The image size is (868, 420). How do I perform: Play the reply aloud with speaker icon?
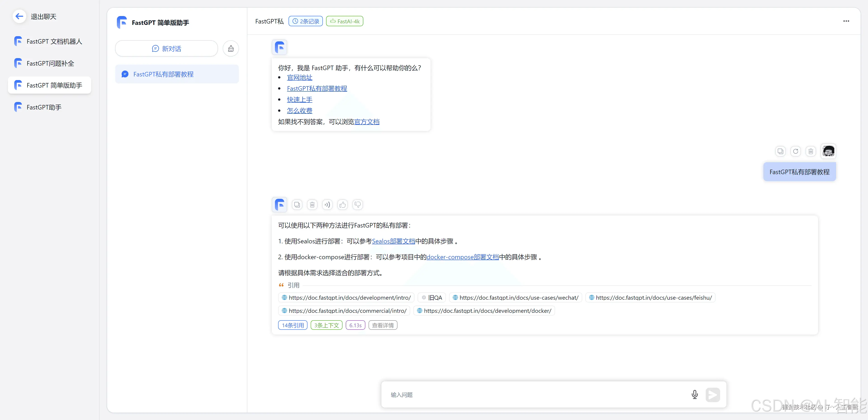[327, 205]
